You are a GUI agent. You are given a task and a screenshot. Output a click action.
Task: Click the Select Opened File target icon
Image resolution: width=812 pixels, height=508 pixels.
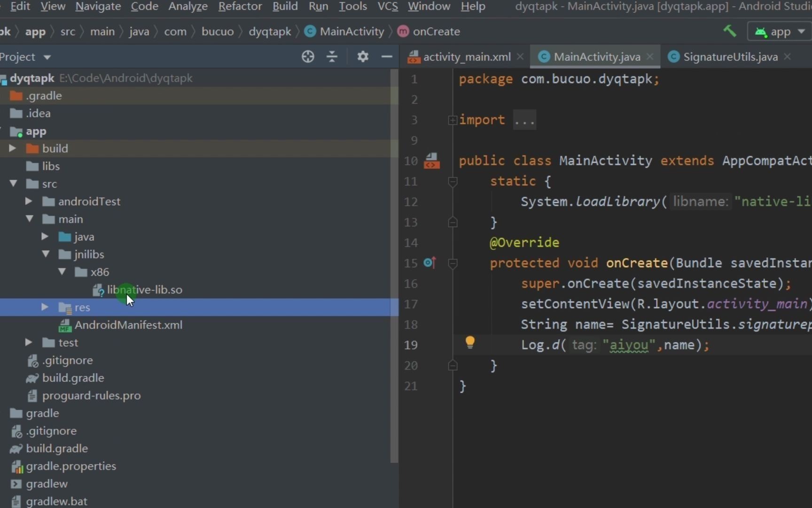[308, 57]
